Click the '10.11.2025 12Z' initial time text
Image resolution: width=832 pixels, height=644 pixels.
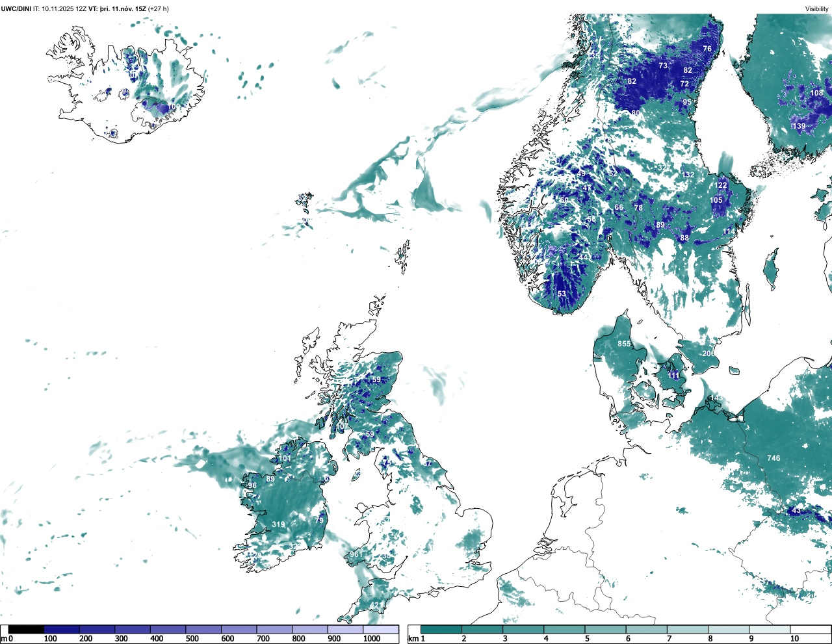coord(64,8)
